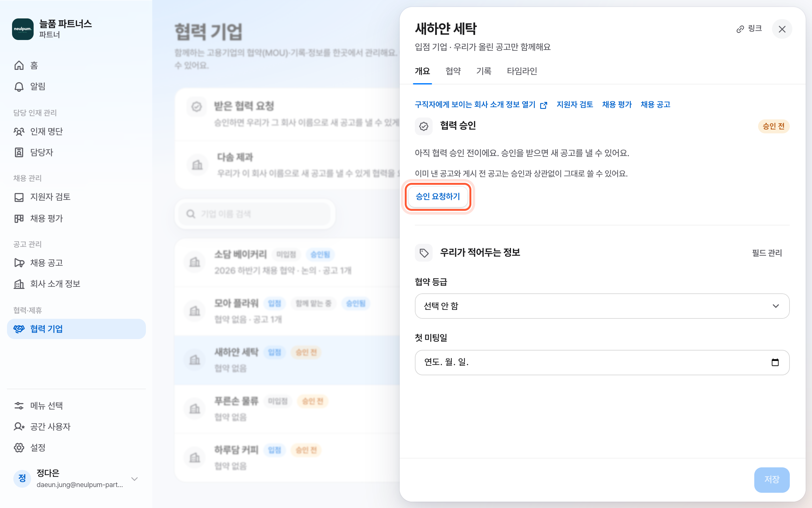
Task: Click the 채용 평가 link in panel
Action: [617, 105]
